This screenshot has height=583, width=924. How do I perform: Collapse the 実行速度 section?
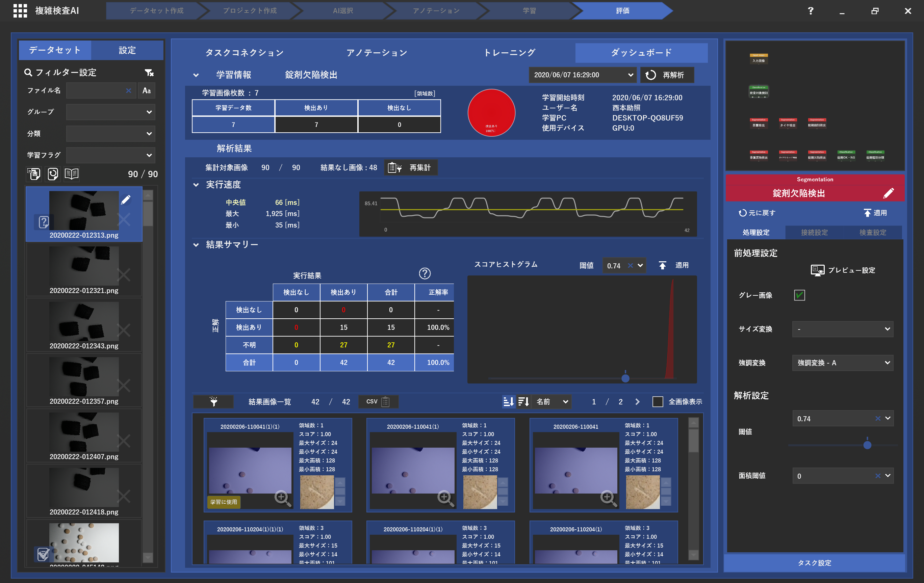(196, 185)
